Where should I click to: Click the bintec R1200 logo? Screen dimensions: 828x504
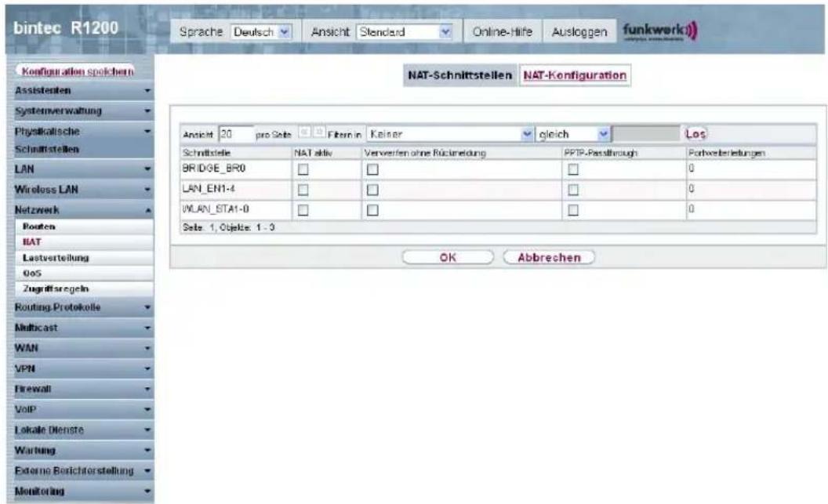click(x=66, y=28)
